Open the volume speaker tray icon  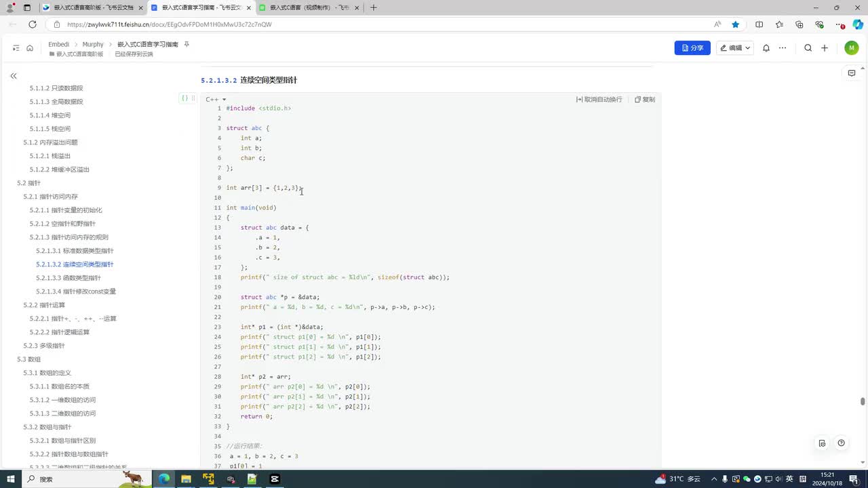tap(778, 479)
